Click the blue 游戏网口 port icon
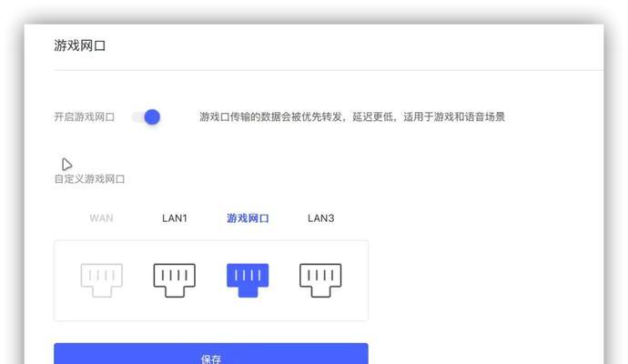This screenshot has height=364, width=628. pyautogui.click(x=248, y=280)
